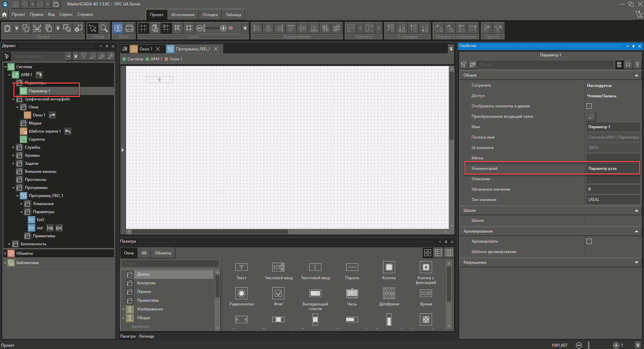The height and width of the screenshot is (349, 644).
Task: Open the Сервис menu
Action: (66, 14)
